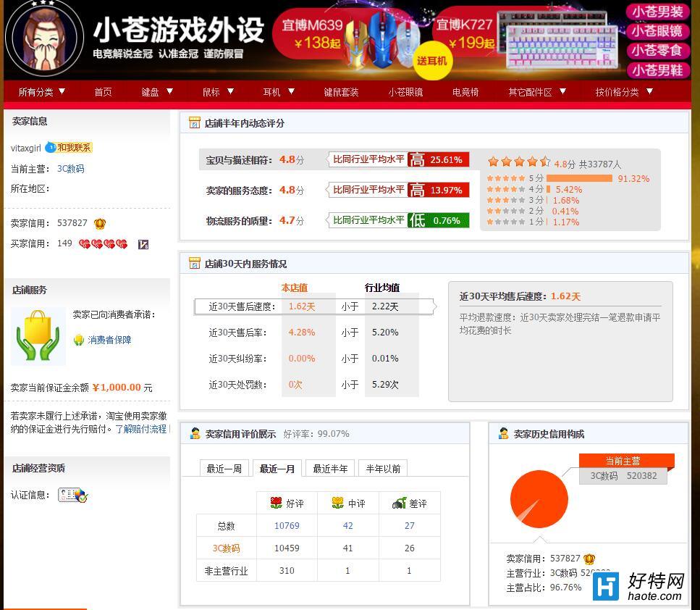Click the red hearts buyer credit icon
700x610 pixels.
pyautogui.click(x=103, y=244)
